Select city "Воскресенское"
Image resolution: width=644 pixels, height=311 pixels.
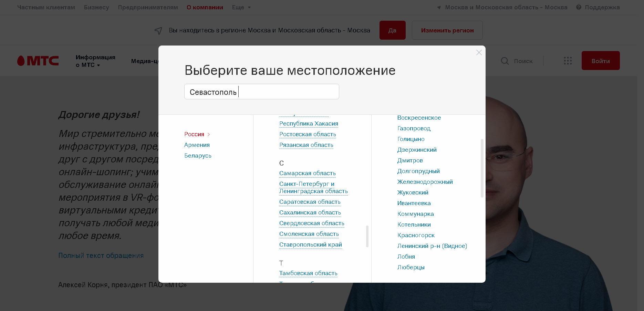(x=419, y=118)
